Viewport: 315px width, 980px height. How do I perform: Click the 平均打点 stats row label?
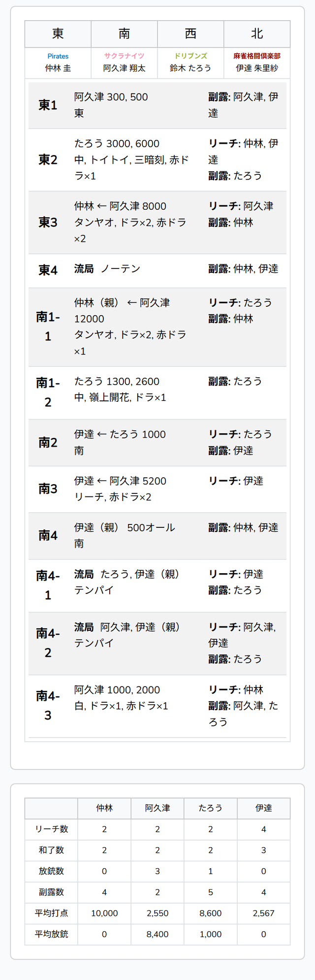[x=52, y=913]
